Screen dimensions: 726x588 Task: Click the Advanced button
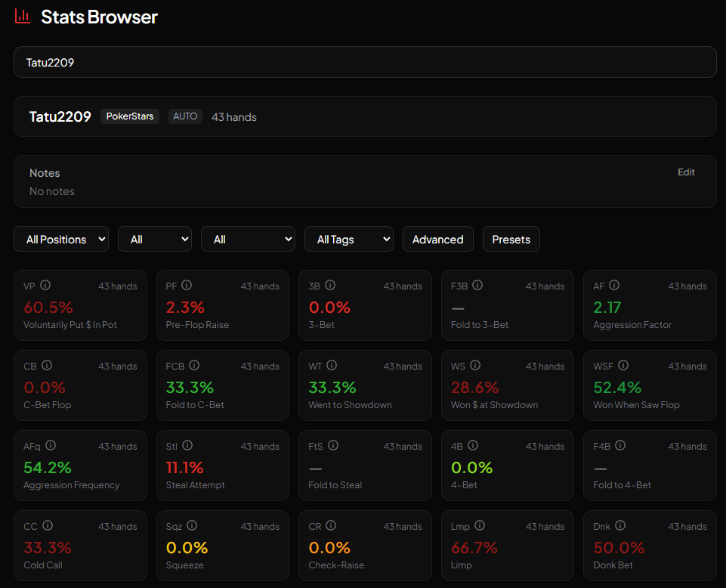(x=437, y=239)
